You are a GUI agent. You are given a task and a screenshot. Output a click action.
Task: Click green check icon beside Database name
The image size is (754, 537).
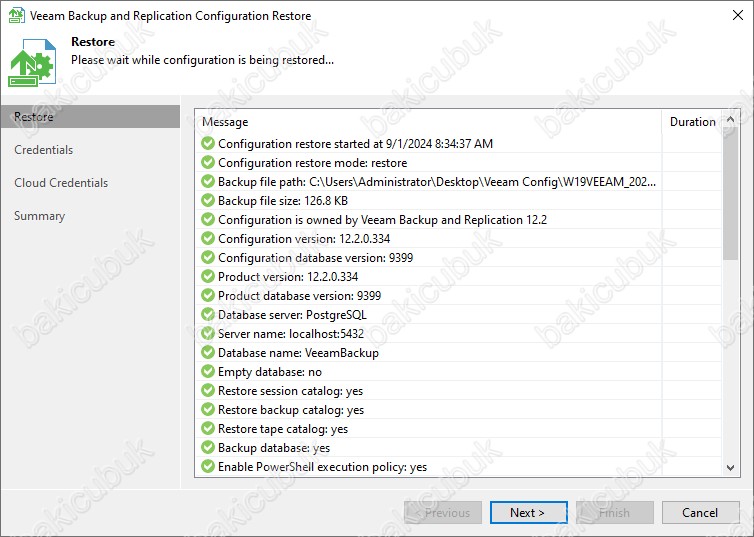pyautogui.click(x=208, y=352)
